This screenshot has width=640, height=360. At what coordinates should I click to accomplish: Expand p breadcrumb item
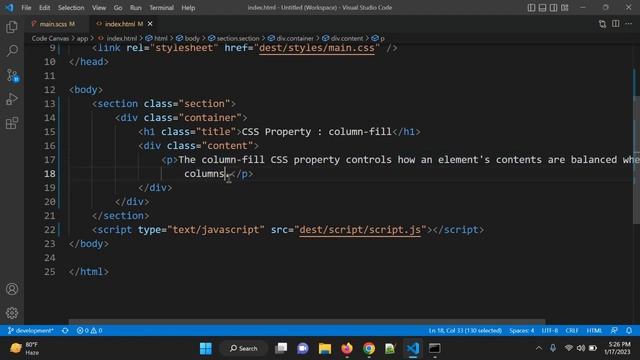click(x=378, y=38)
